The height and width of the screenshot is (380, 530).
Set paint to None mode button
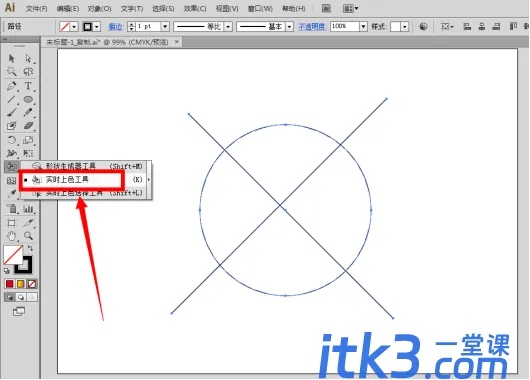32,284
